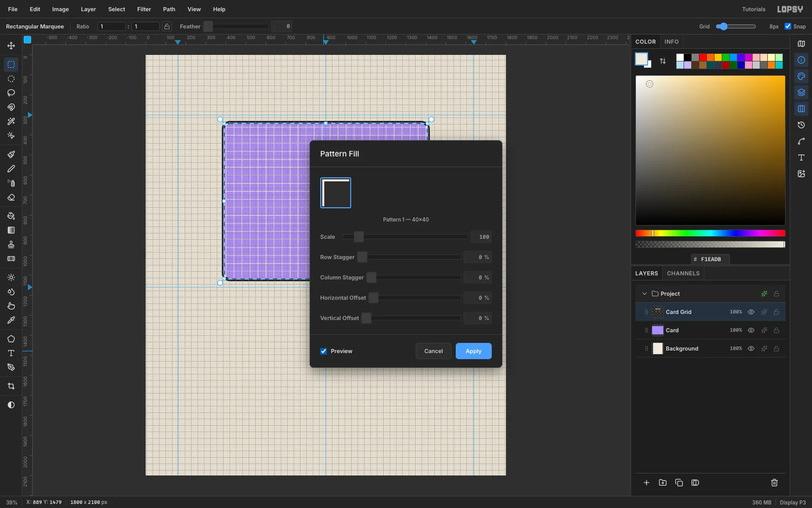Delete layer with trash icon
The height and width of the screenshot is (508, 812).
pyautogui.click(x=774, y=483)
